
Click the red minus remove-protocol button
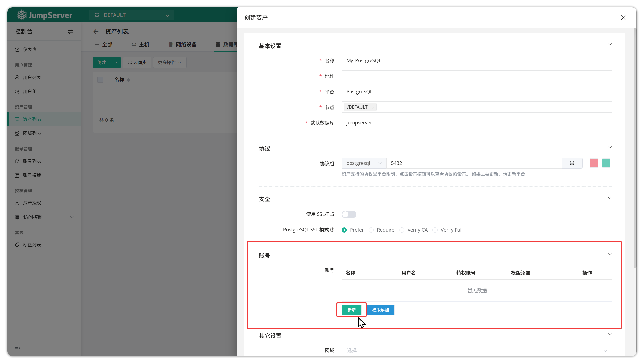click(x=594, y=163)
